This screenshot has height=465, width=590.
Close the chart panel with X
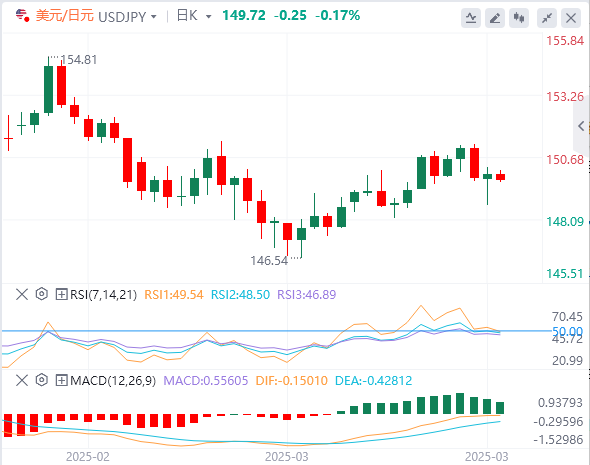pos(571,18)
